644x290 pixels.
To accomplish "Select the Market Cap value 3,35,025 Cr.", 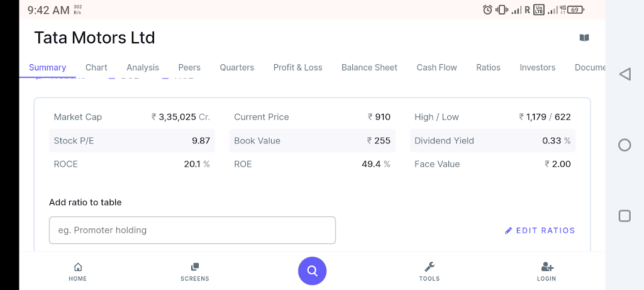I will pyautogui.click(x=180, y=117).
